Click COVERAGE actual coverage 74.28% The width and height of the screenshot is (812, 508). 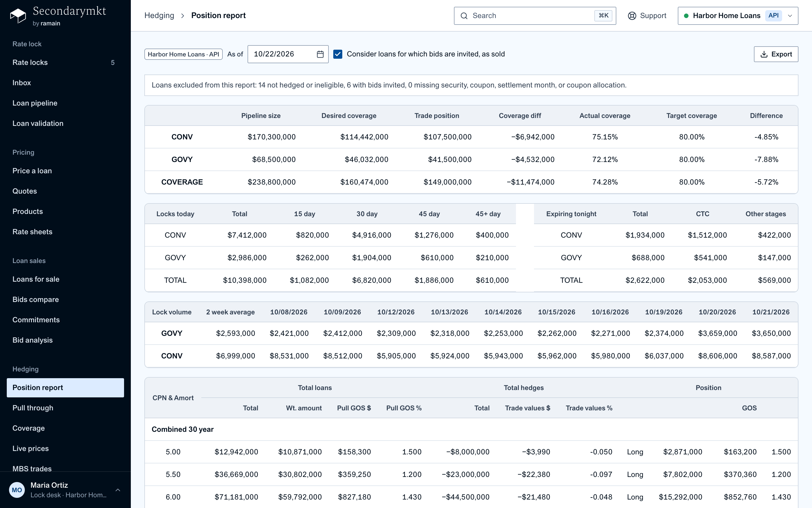point(605,182)
